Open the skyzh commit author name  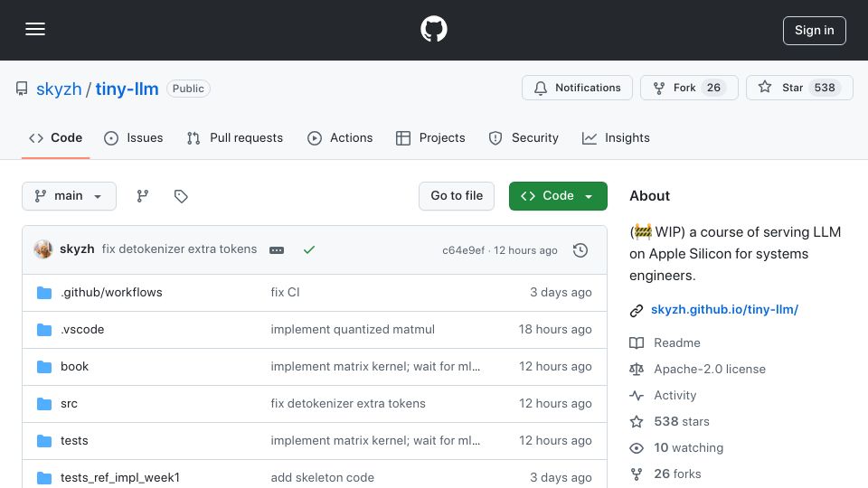[77, 249]
